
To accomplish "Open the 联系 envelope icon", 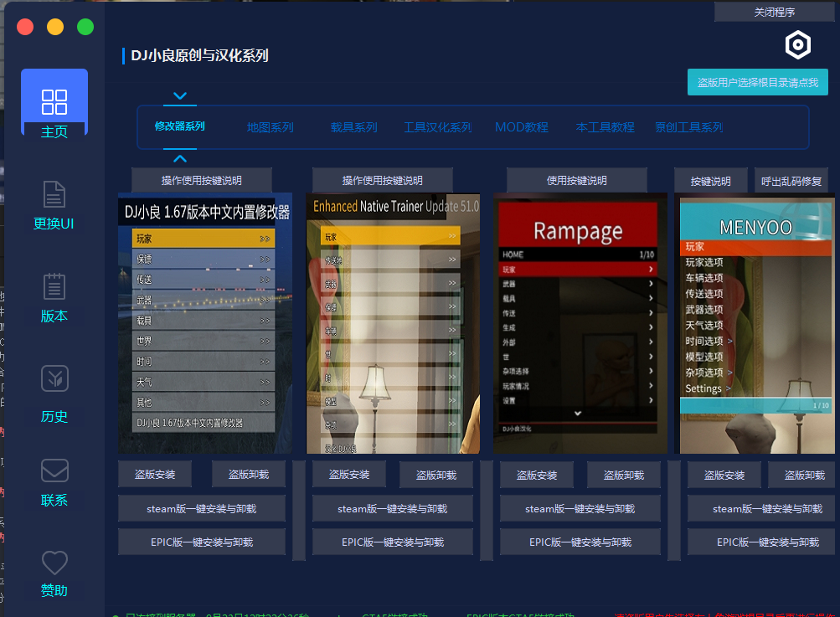I will (x=54, y=470).
